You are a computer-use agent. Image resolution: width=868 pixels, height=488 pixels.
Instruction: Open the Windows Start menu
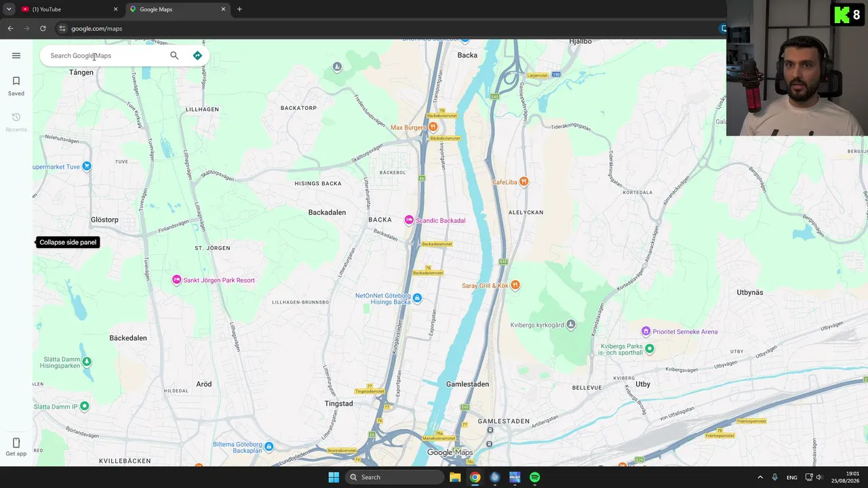point(334,477)
